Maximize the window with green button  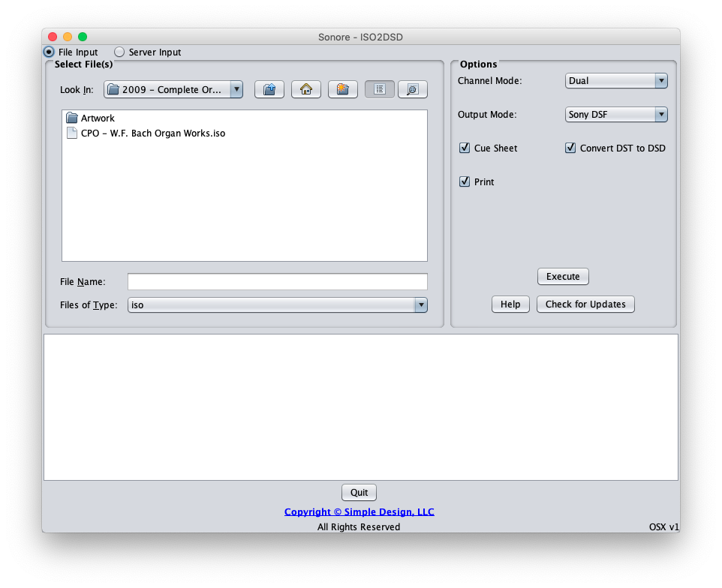pos(83,37)
